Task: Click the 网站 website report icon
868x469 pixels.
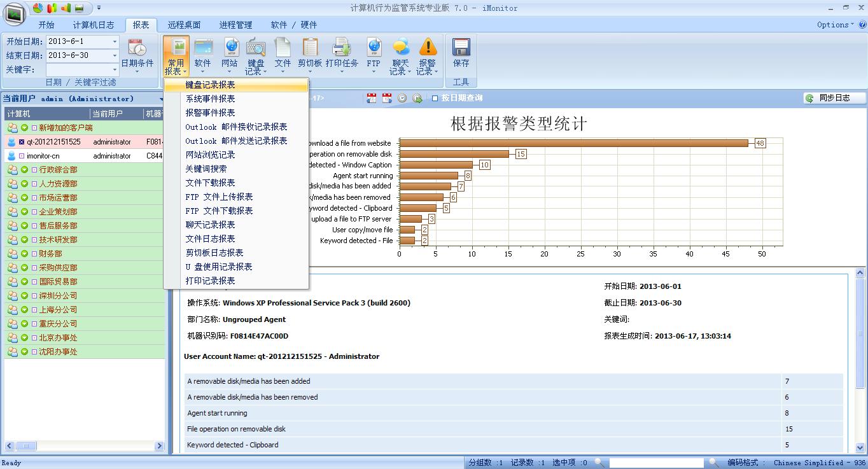Action: (x=230, y=55)
